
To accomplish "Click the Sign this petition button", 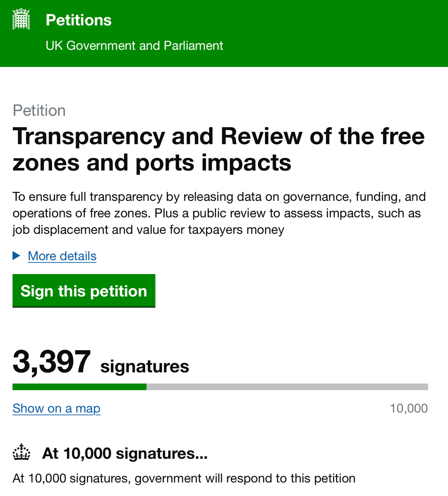I will (x=84, y=291).
